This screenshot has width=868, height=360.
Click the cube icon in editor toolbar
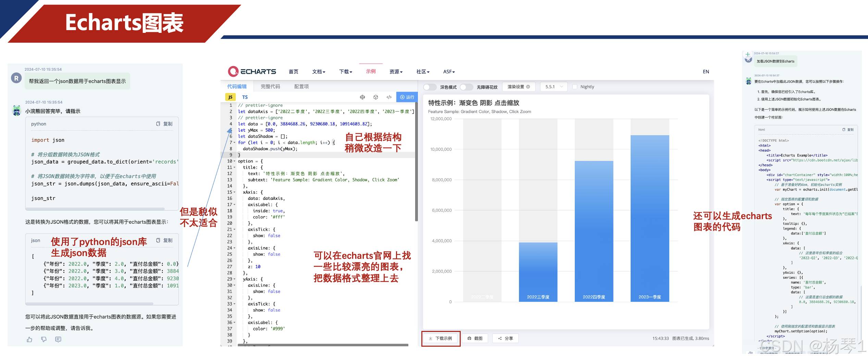[x=376, y=97]
